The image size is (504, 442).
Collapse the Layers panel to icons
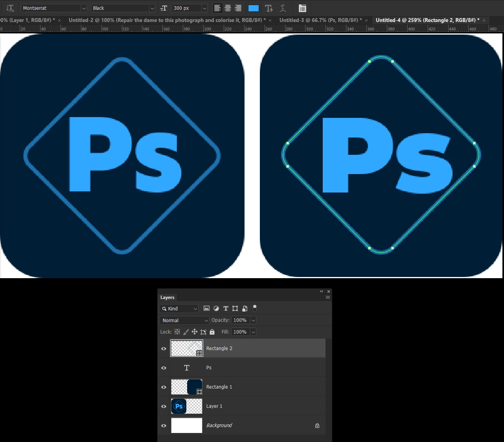[x=322, y=292]
